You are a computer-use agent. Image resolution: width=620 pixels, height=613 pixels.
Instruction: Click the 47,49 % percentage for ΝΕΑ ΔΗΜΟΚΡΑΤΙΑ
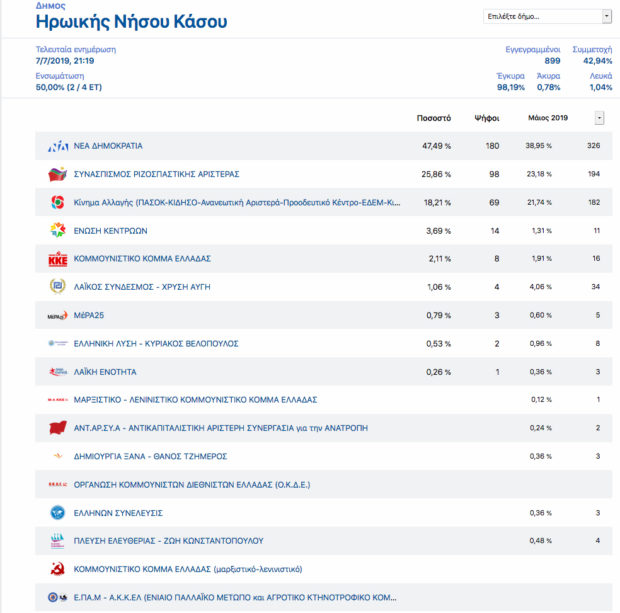[x=436, y=146]
